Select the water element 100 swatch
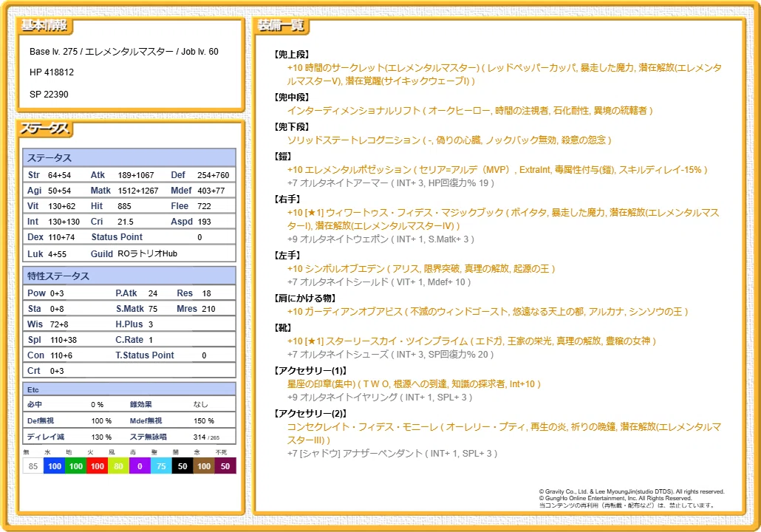The height and width of the screenshot is (532, 761). [x=55, y=466]
